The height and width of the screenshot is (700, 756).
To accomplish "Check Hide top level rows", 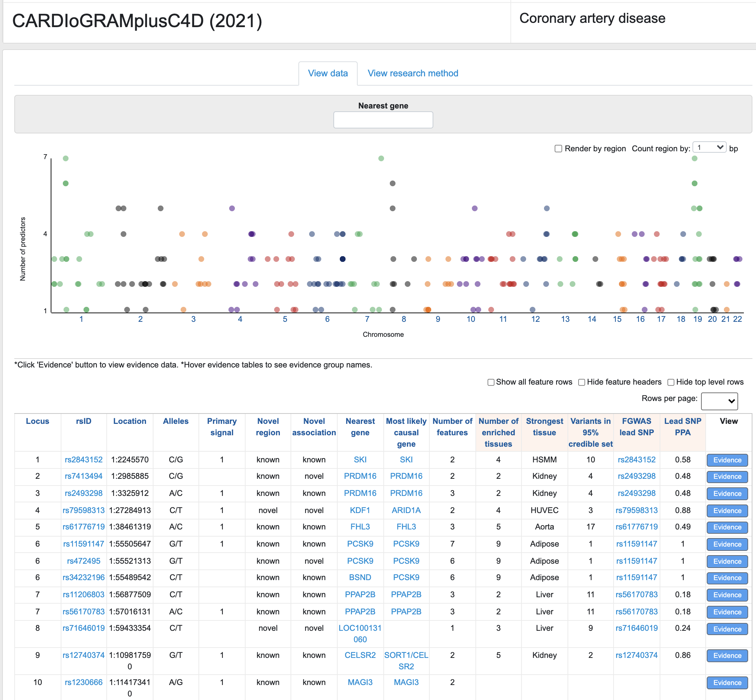I will (x=671, y=382).
